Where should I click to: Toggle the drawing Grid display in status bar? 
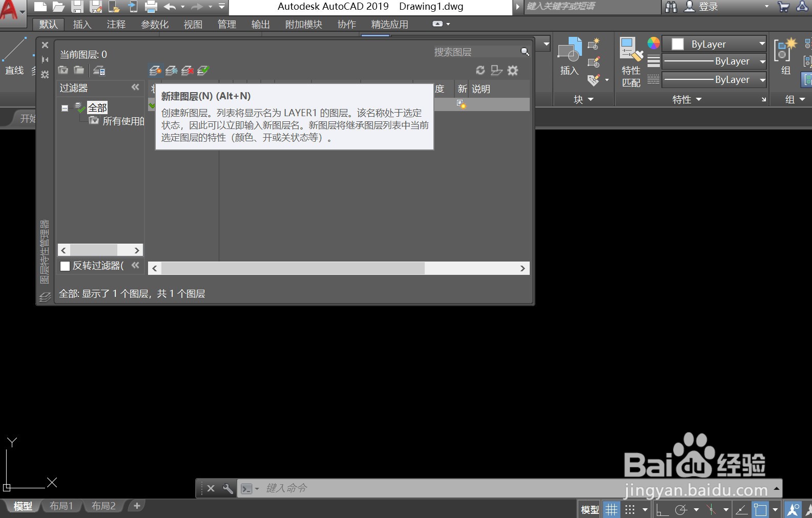point(611,509)
